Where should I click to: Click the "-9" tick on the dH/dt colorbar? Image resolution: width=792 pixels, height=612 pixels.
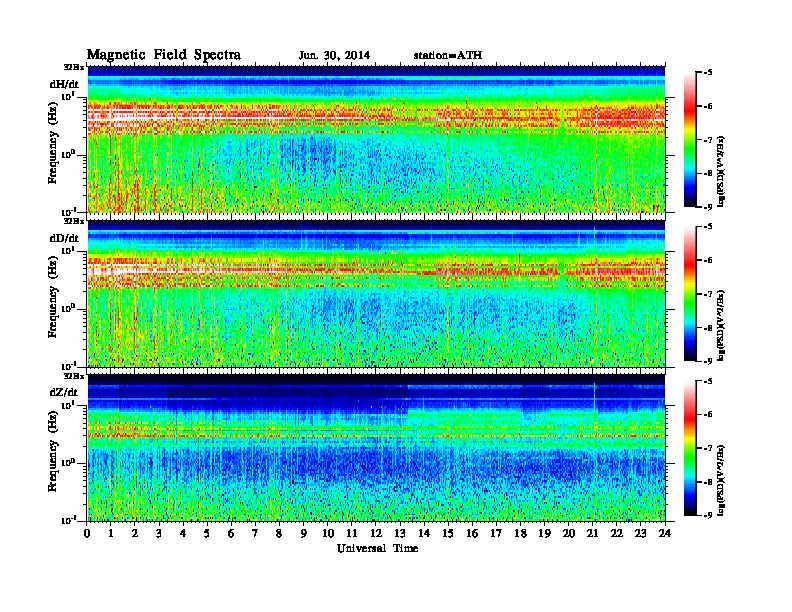pos(707,207)
